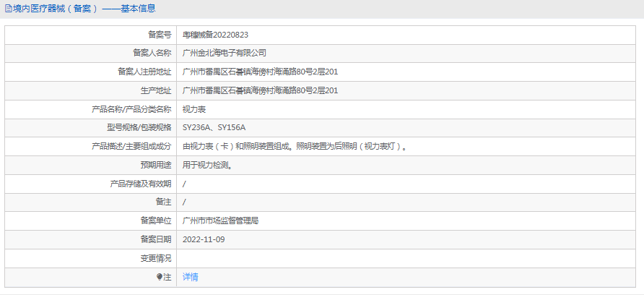Image resolution: width=644 pixels, height=295 pixels.
Task: Click the 备案号 label
Action: pos(160,35)
